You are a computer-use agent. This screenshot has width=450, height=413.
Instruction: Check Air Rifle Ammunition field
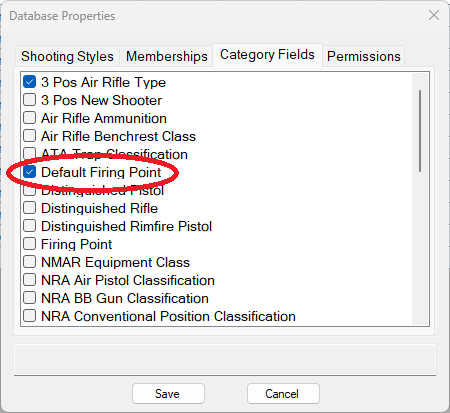[29, 118]
